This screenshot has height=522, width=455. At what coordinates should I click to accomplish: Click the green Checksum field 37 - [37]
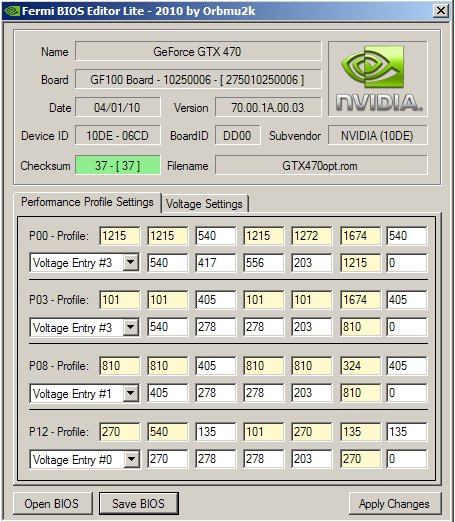(x=118, y=165)
